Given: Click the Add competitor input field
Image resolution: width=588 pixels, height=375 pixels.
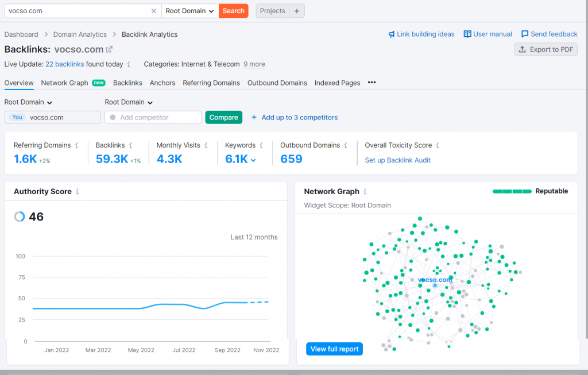Looking at the screenshot, I should (153, 117).
